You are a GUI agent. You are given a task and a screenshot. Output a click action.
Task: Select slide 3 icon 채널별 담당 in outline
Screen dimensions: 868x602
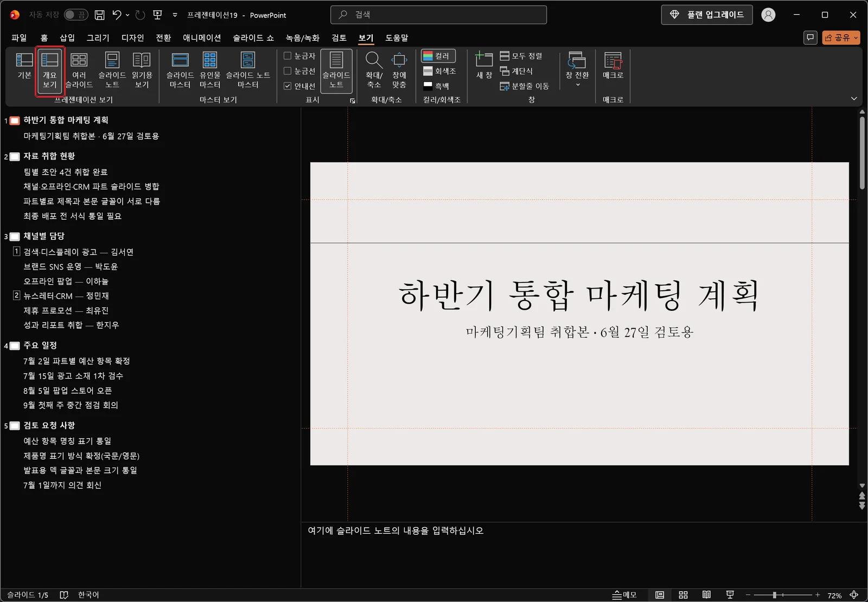(15, 236)
